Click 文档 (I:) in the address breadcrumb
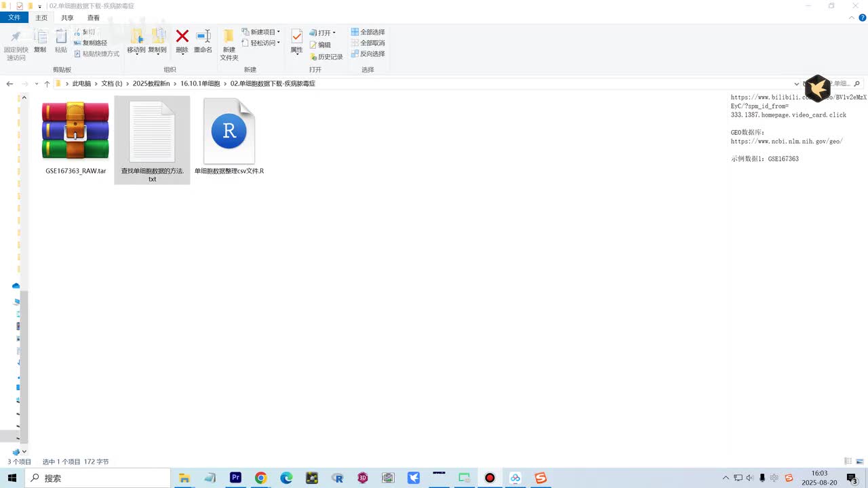868x488 pixels. tap(112, 83)
